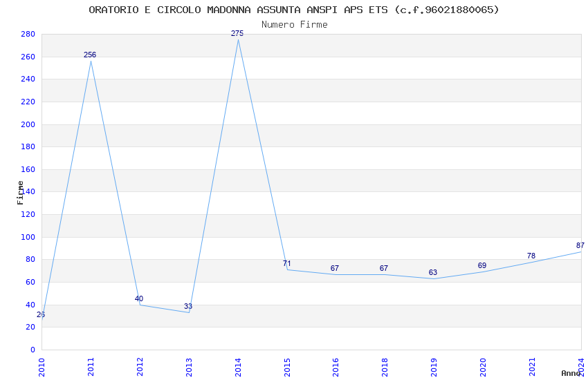Click the data label 256 for 2011
Screen dimensions: 588x380
[90, 55]
